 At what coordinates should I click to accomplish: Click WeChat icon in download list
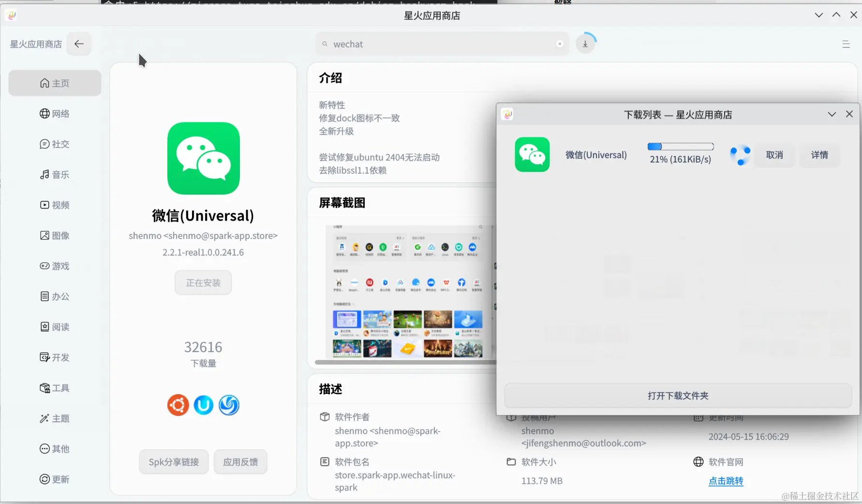pyautogui.click(x=532, y=155)
